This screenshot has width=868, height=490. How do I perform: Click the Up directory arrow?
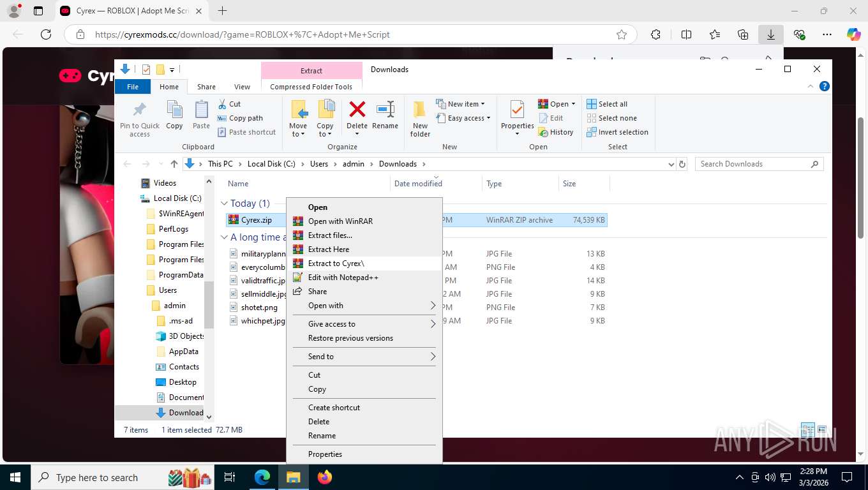tap(174, 164)
